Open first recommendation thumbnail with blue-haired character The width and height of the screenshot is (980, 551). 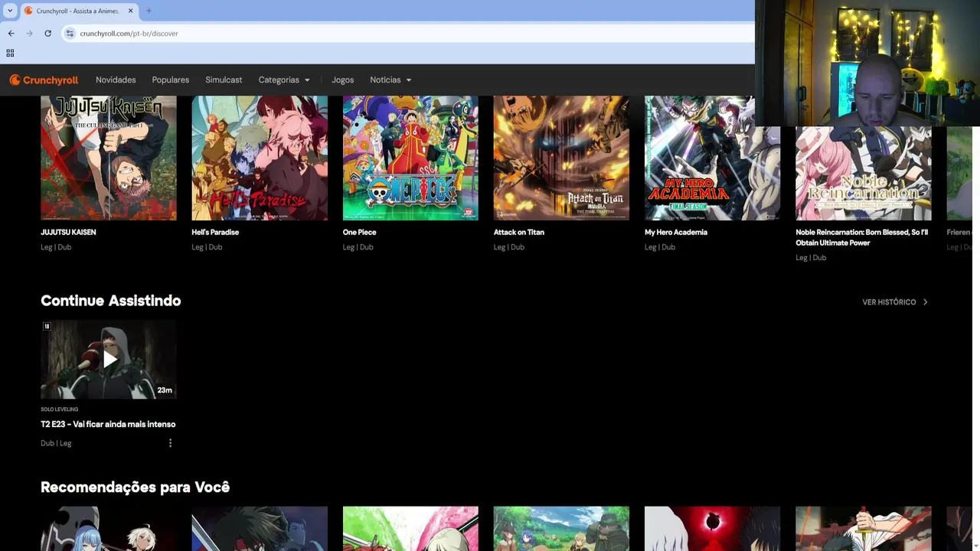[108, 529]
